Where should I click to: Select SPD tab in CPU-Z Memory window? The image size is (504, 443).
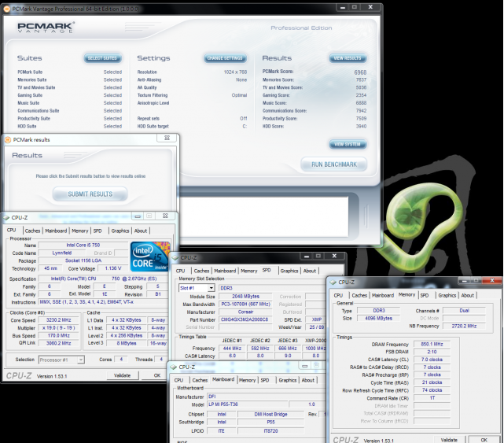(x=425, y=295)
